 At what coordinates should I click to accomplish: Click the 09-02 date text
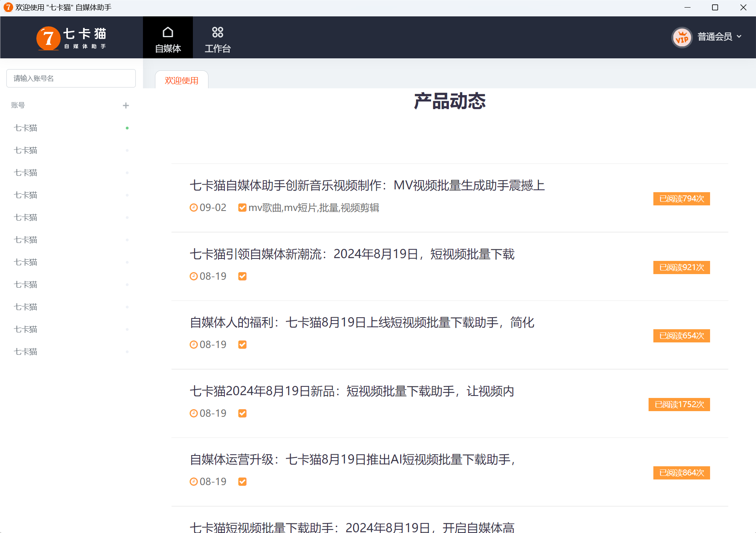213,208
